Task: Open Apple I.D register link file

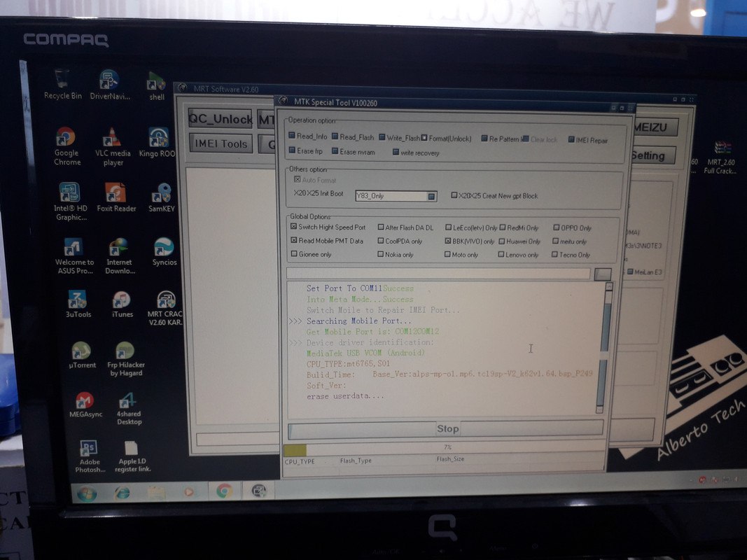Action: pos(132,456)
